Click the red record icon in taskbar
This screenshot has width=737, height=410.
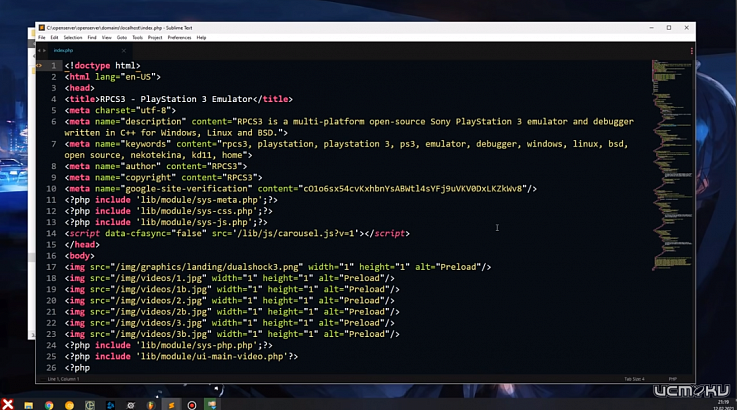click(x=192, y=404)
